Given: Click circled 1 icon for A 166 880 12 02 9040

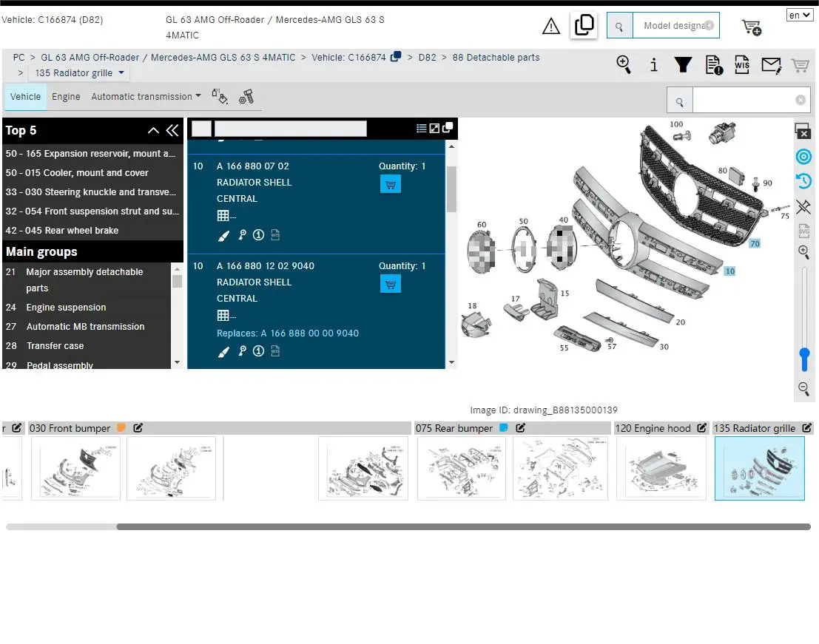Looking at the screenshot, I should (258, 351).
